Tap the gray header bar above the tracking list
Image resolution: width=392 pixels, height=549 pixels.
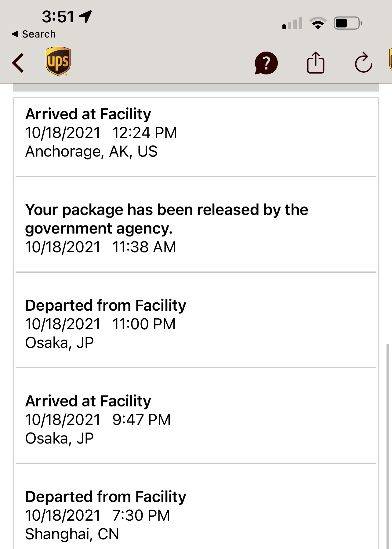click(x=196, y=88)
